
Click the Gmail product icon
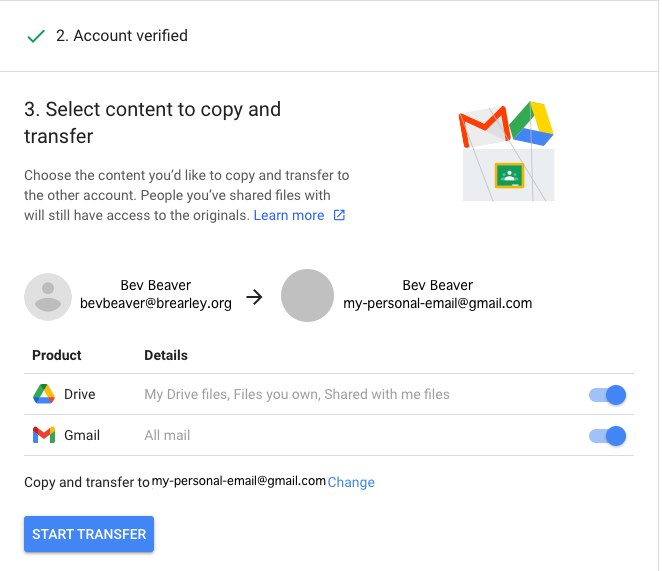[x=44, y=435]
